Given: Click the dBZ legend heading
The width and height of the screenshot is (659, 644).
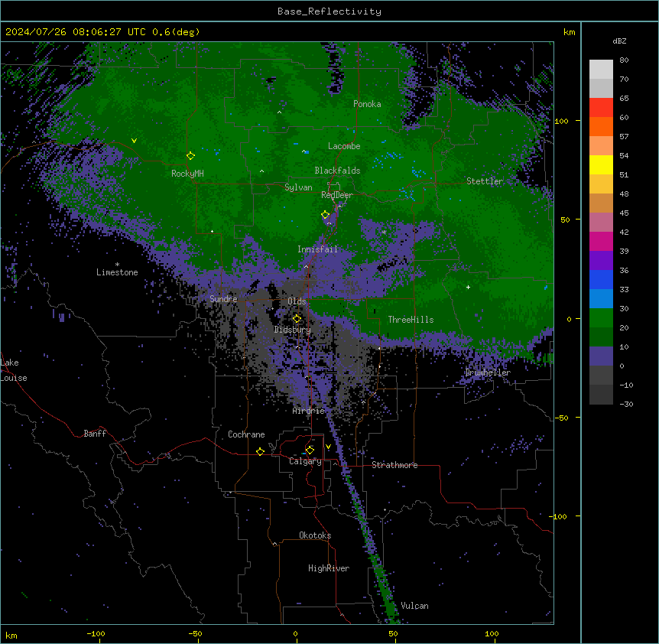Looking at the screenshot, I should (x=619, y=41).
